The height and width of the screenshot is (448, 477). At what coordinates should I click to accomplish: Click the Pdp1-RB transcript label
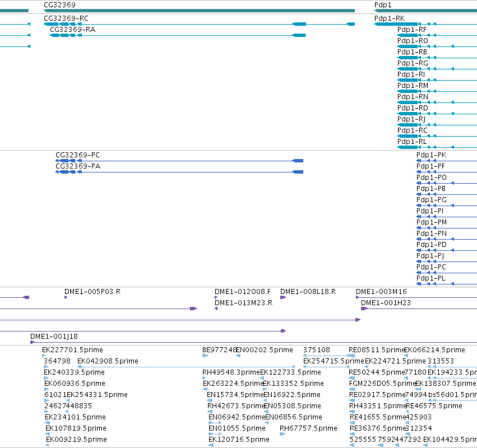point(412,52)
